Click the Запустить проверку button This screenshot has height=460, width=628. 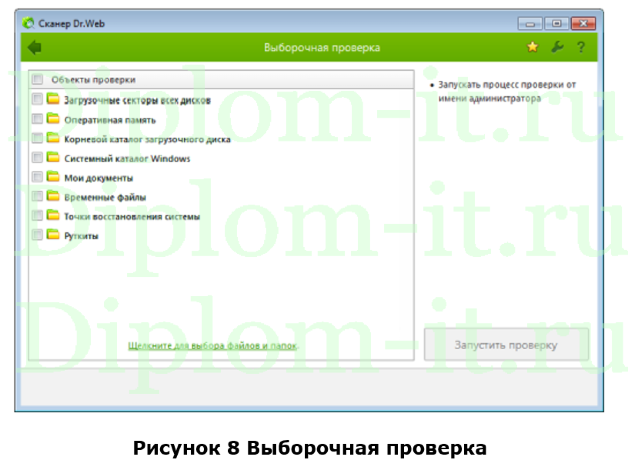pyautogui.click(x=506, y=345)
